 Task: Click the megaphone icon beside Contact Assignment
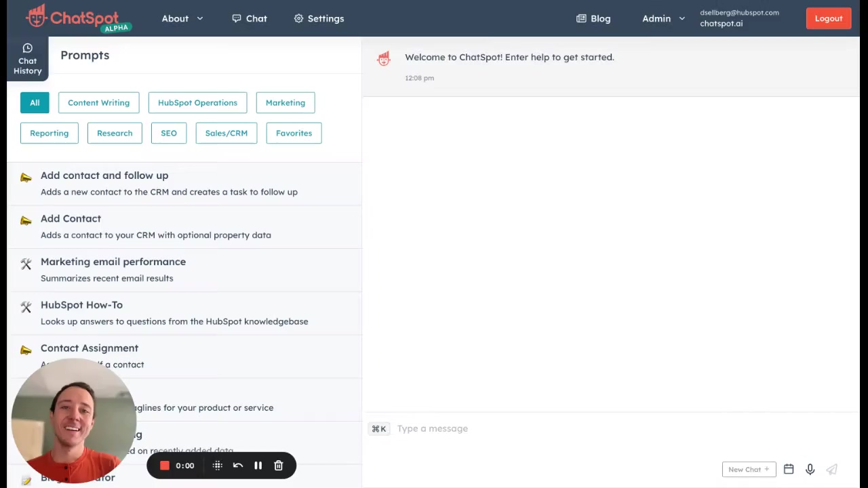point(26,350)
